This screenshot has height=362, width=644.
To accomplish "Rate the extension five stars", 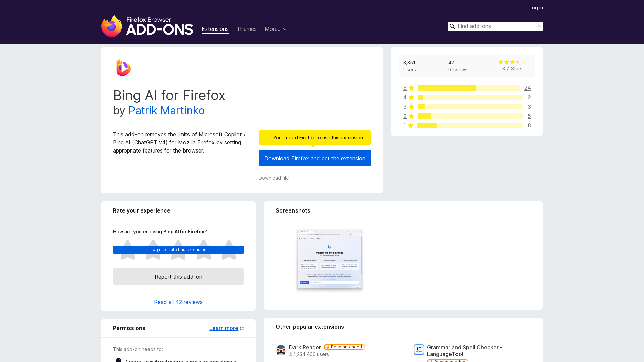I will [229, 250].
